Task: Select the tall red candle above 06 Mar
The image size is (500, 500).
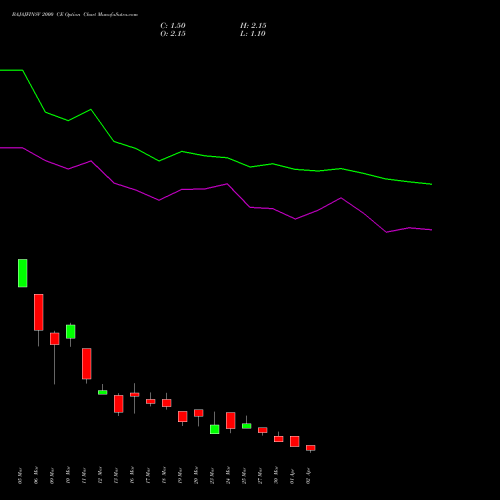Action: (x=39, y=312)
